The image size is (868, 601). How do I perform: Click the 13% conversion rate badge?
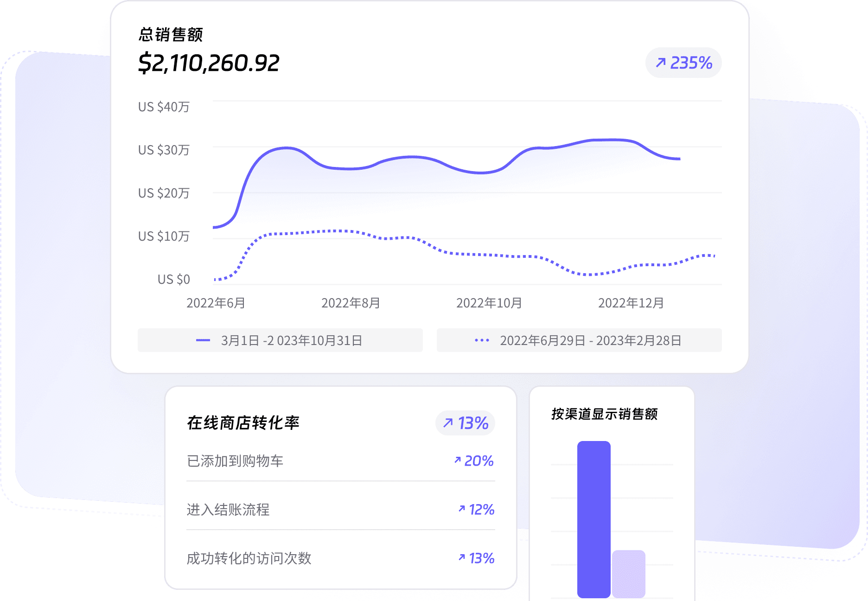coord(465,423)
